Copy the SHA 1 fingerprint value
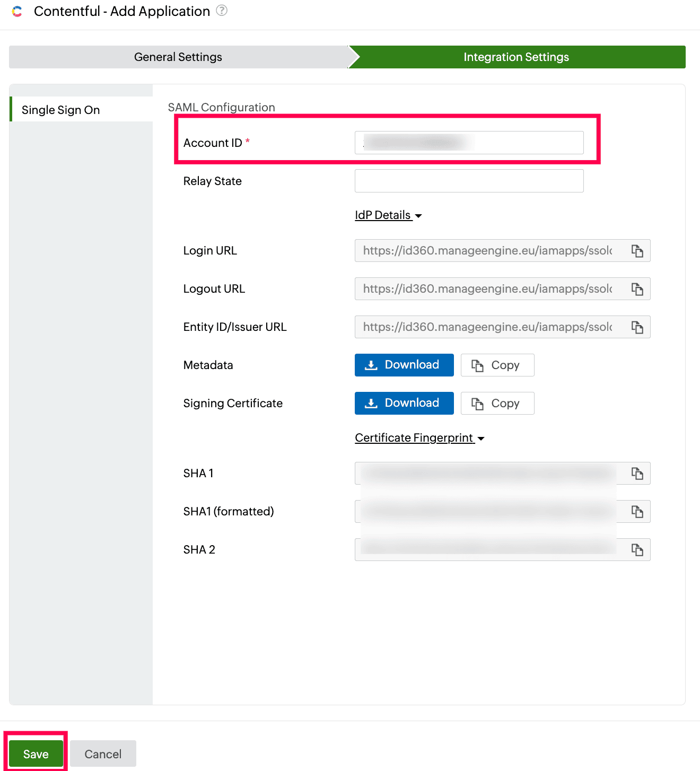Screen dimensions: 700x771 (x=637, y=474)
